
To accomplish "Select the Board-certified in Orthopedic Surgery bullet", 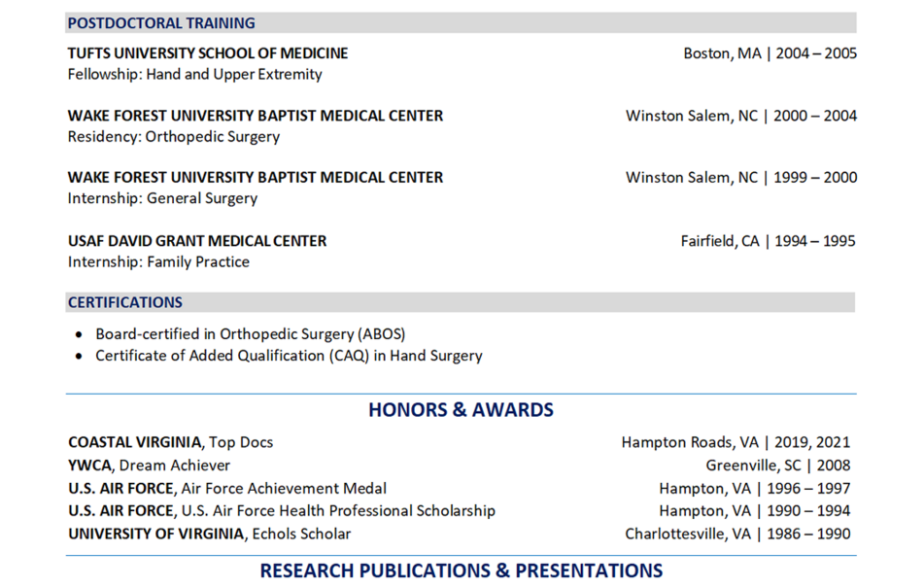I will click(x=251, y=334).
